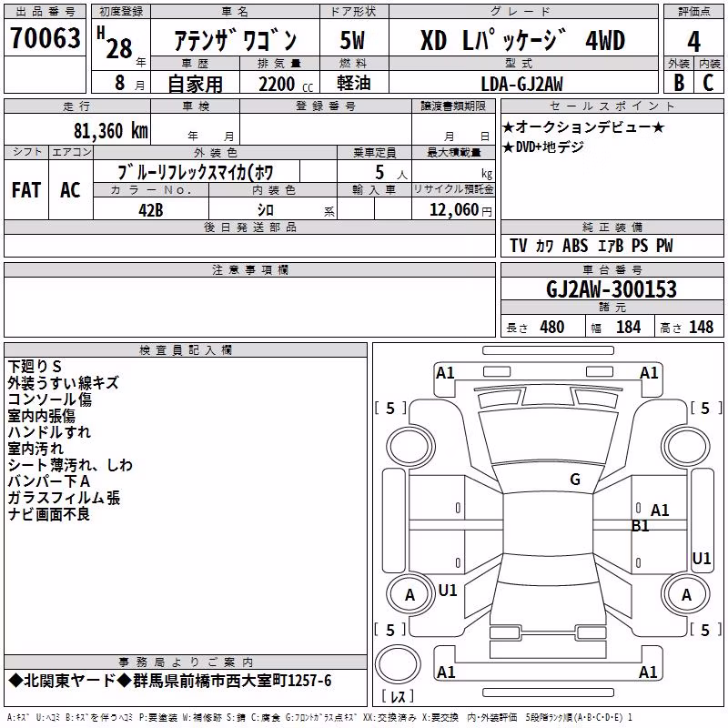Click the note 室内汚れ

(35, 449)
